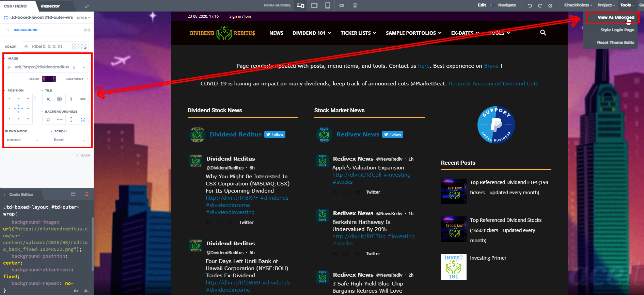Open the Recently Announced Dividend Cuts link

click(x=493, y=84)
